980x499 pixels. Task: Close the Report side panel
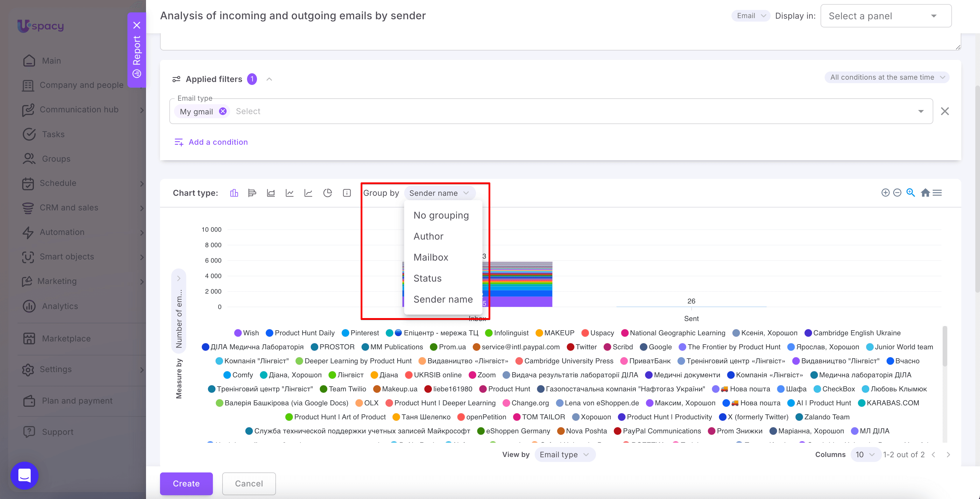[x=137, y=25]
